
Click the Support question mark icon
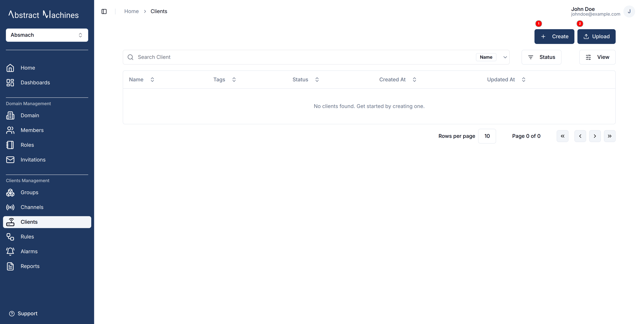point(12,313)
